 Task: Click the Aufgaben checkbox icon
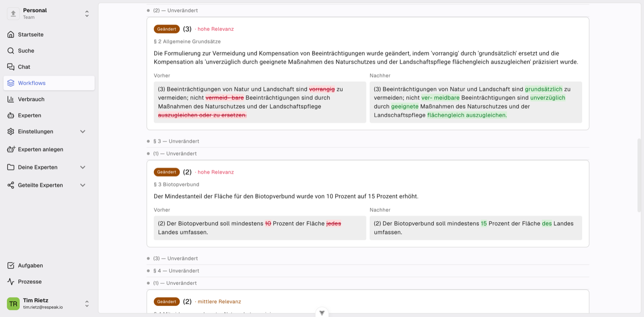(x=11, y=265)
